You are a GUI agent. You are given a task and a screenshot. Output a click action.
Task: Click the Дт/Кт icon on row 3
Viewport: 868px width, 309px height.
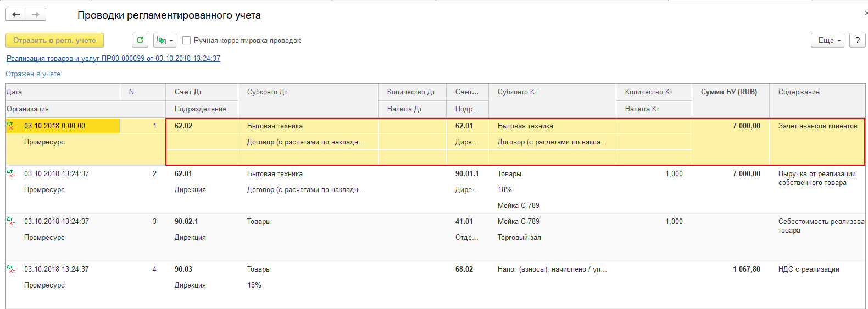click(11, 221)
